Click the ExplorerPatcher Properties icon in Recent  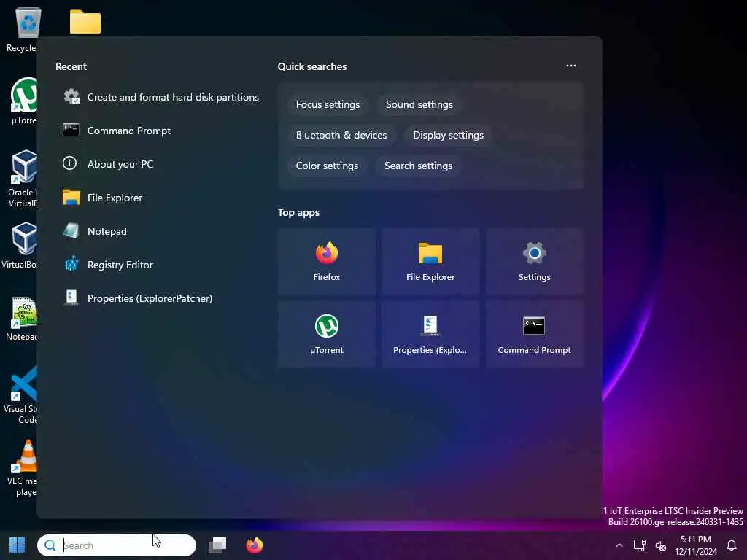coord(71,297)
